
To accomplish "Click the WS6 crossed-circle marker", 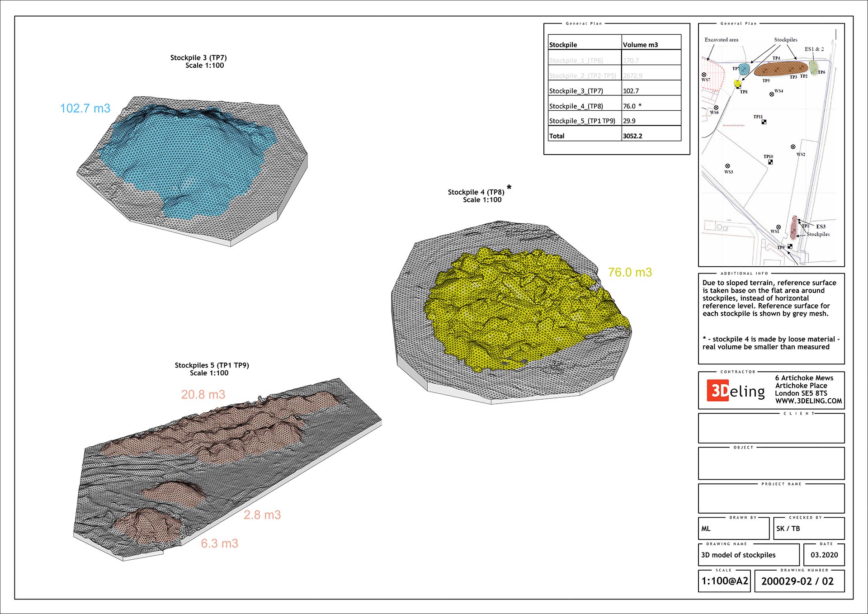I will pyautogui.click(x=716, y=108).
